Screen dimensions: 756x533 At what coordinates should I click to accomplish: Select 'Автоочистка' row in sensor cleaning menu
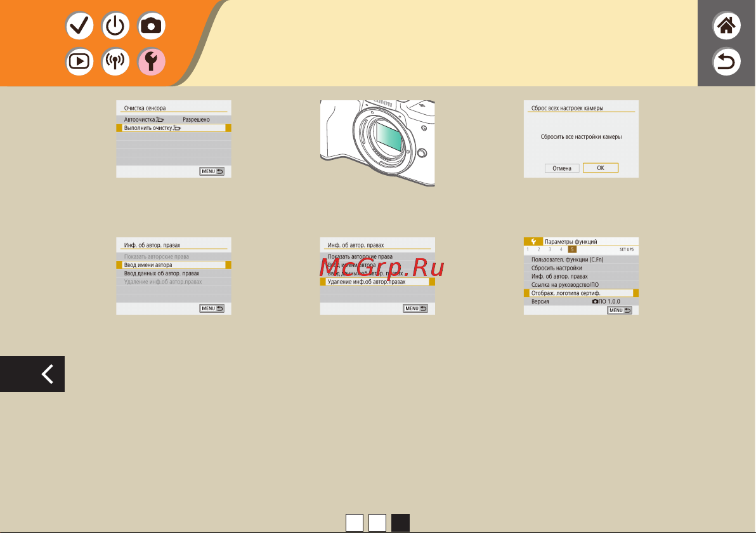tap(174, 120)
